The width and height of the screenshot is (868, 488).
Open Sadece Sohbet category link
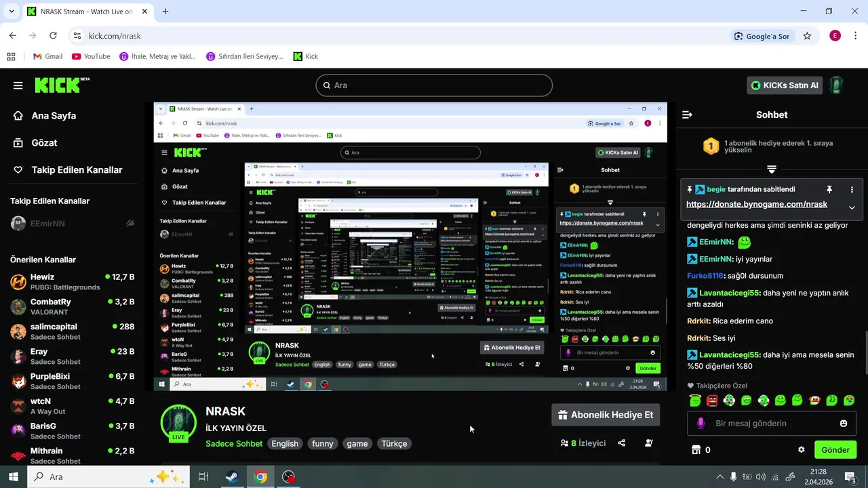(x=234, y=444)
